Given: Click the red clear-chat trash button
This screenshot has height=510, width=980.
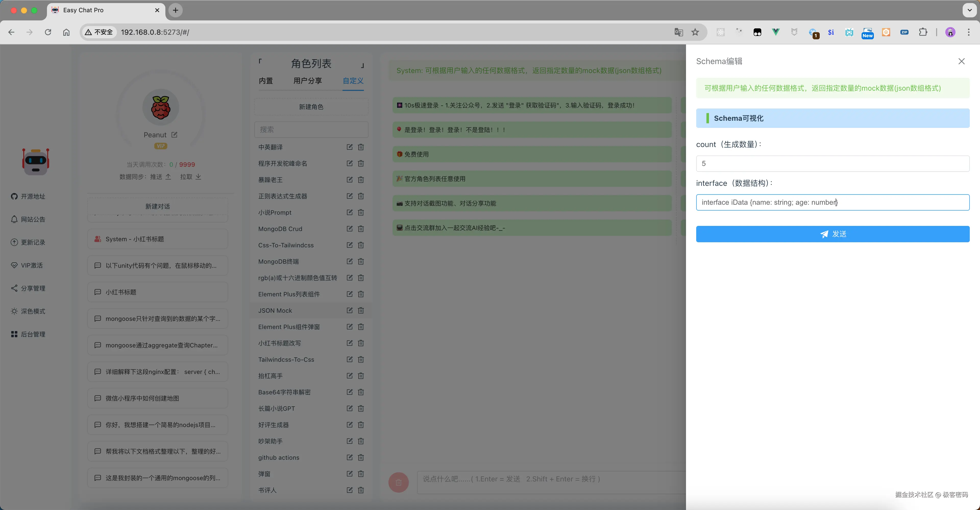Looking at the screenshot, I should click(398, 482).
